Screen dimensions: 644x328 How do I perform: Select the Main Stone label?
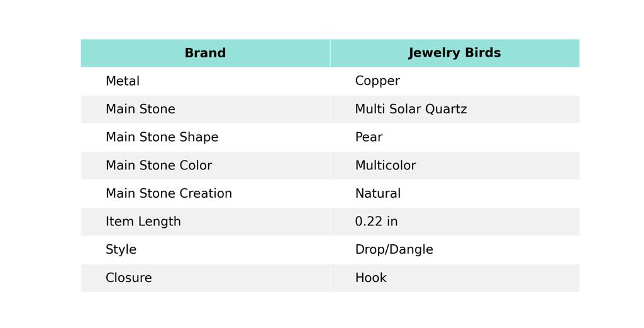pyautogui.click(x=140, y=110)
